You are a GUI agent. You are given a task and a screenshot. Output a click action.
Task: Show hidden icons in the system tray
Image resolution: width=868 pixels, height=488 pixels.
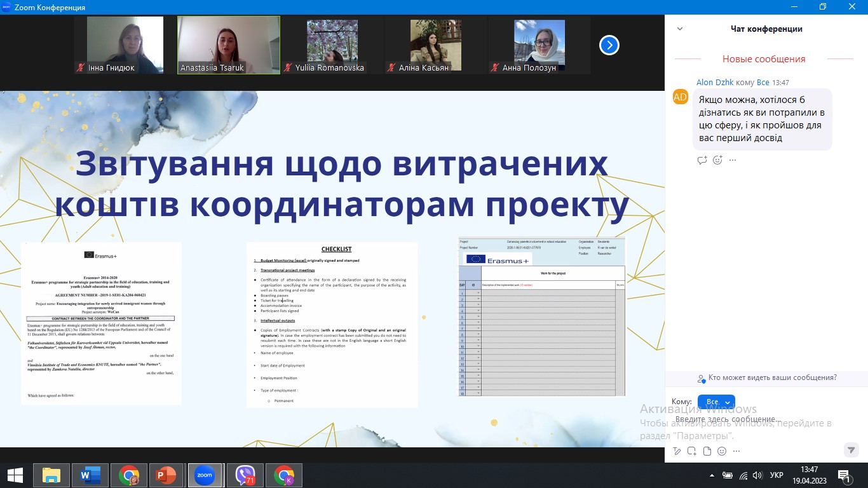click(x=712, y=475)
